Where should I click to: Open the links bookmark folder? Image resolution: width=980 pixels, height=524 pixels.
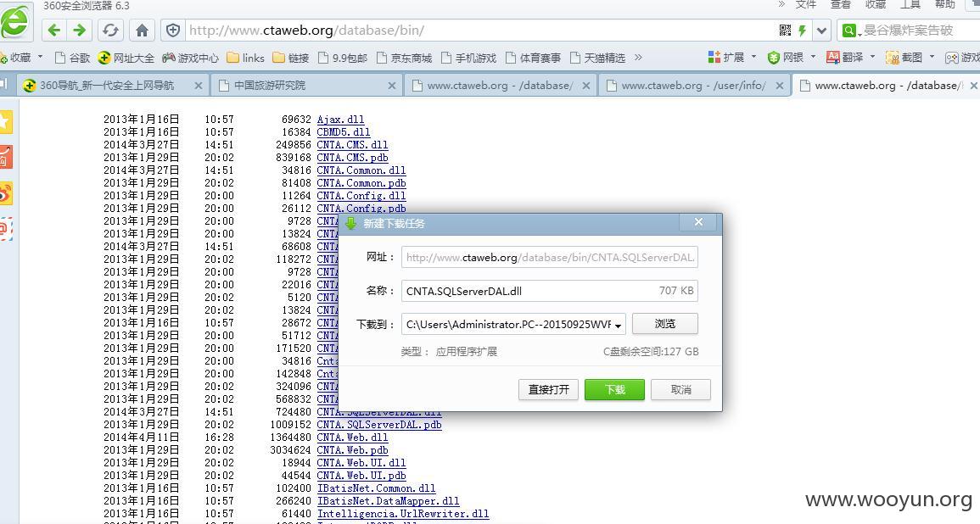coord(245,58)
